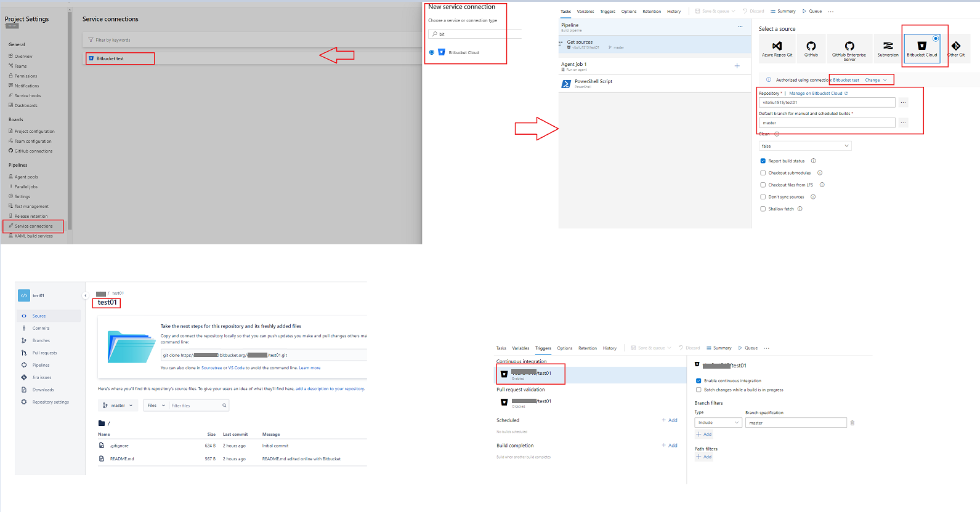Image resolution: width=980 pixels, height=512 pixels.
Task: Open the branch filter Type Include dropdown
Action: pyautogui.click(x=718, y=423)
